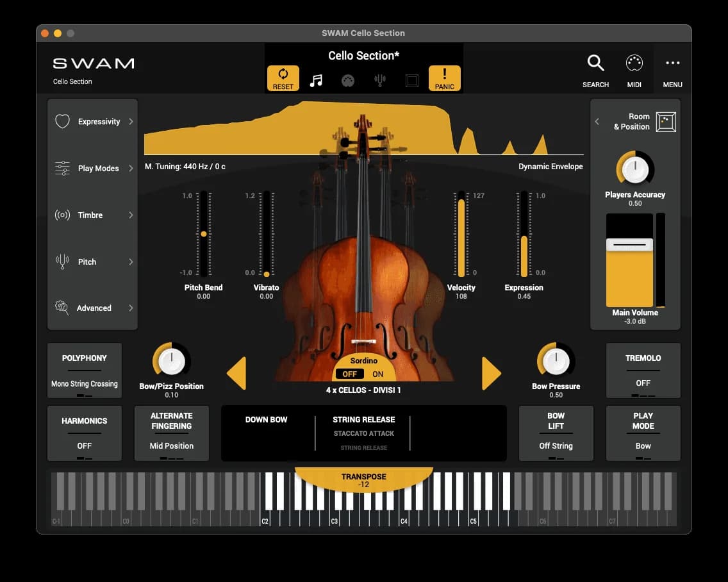Click the Reset icon button
This screenshot has height=582, width=728.
pyautogui.click(x=283, y=78)
